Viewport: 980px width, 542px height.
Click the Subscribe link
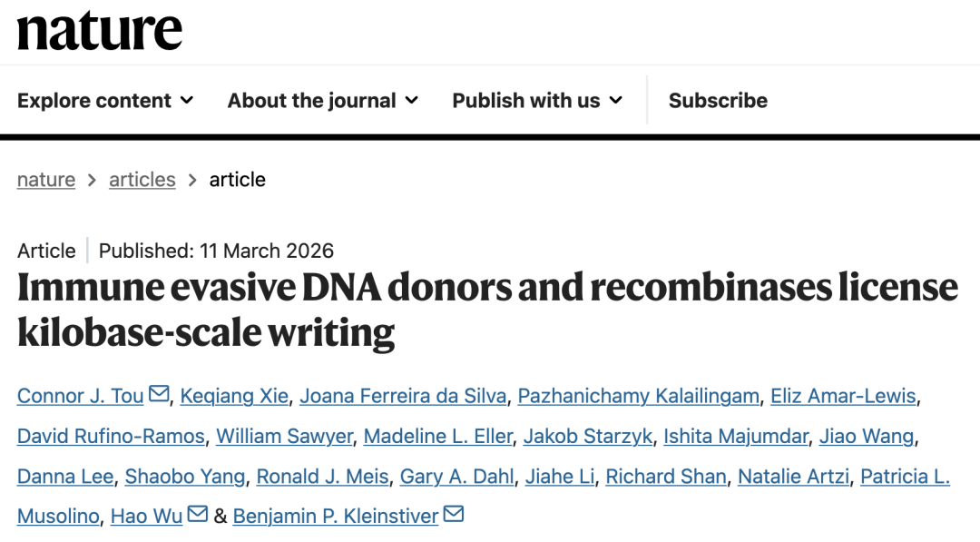[x=718, y=101]
